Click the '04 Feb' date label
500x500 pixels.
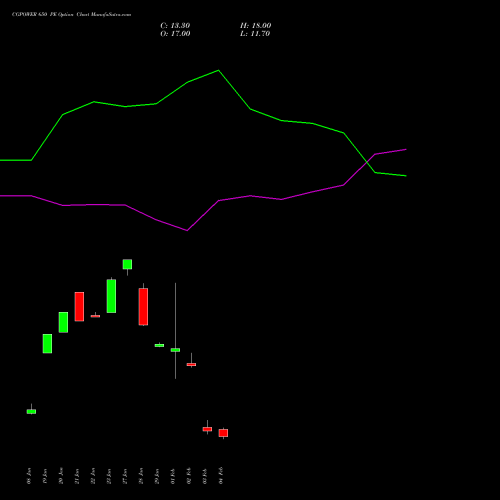(221, 476)
